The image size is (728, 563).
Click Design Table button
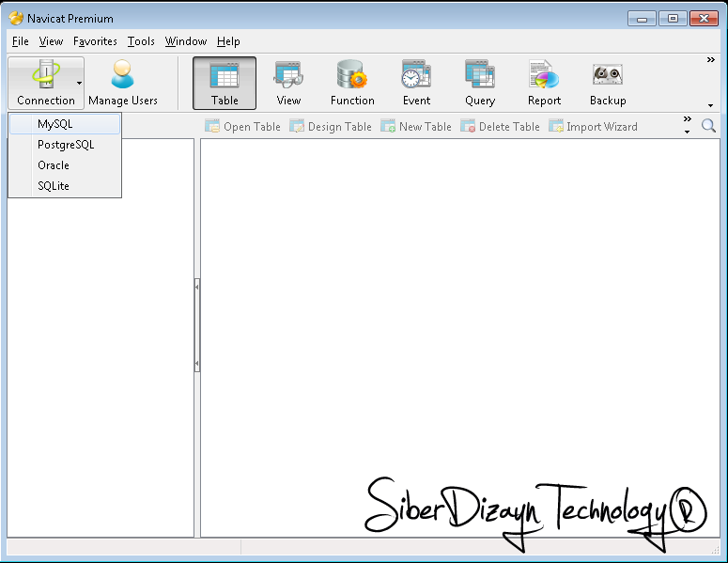click(331, 126)
